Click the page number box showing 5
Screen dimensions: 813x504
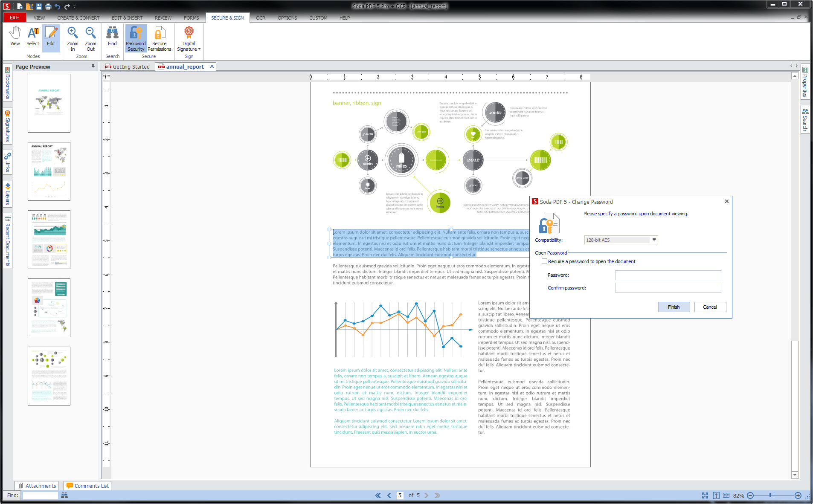pos(400,495)
